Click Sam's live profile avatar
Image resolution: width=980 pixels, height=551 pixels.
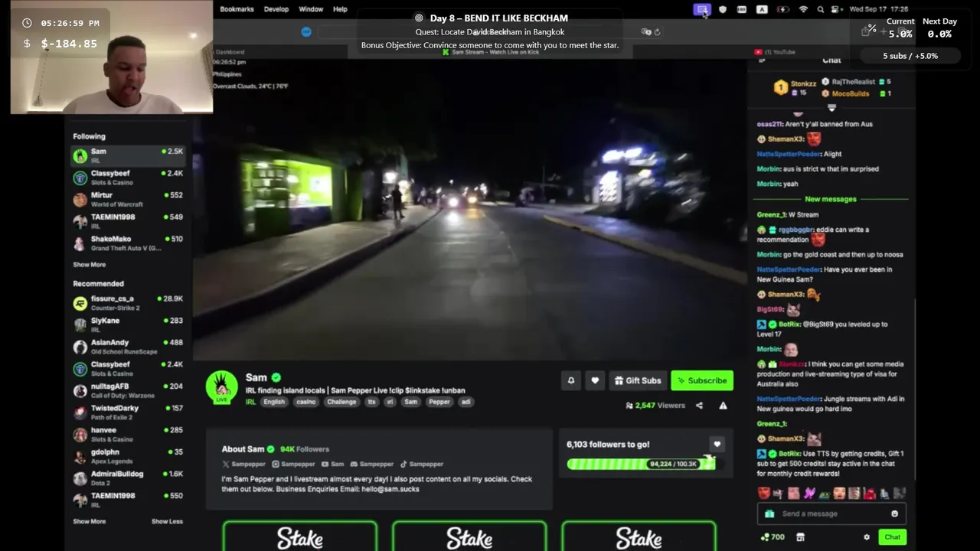221,387
